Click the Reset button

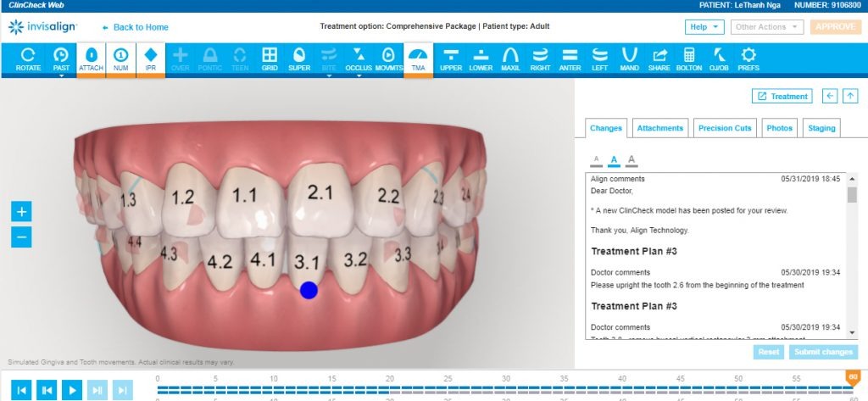click(768, 352)
